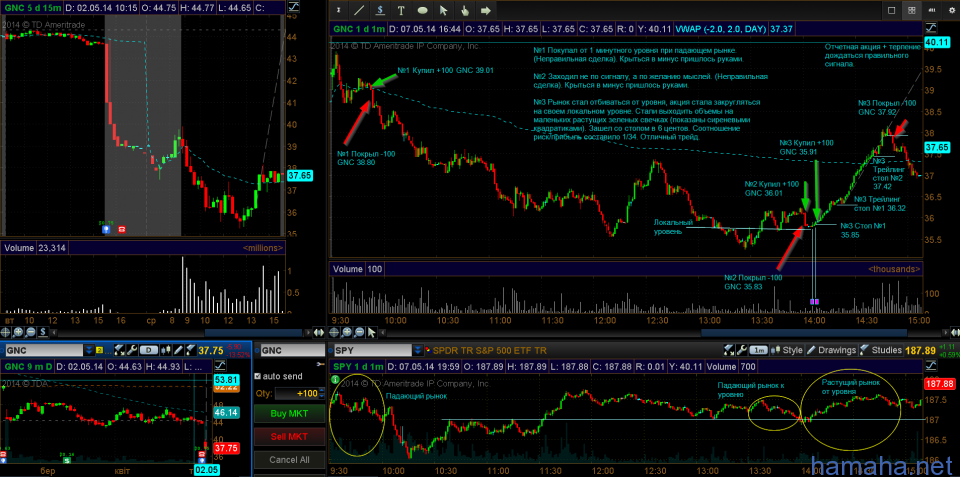The width and height of the screenshot is (960, 477).
Task: Click crosshair tool under GNC 1m chart
Action: click(x=334, y=332)
